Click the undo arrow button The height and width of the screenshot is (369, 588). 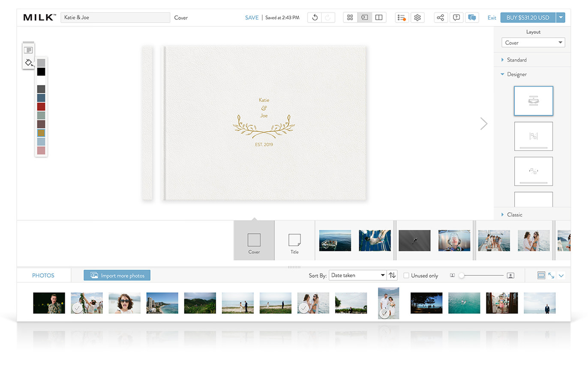[315, 18]
